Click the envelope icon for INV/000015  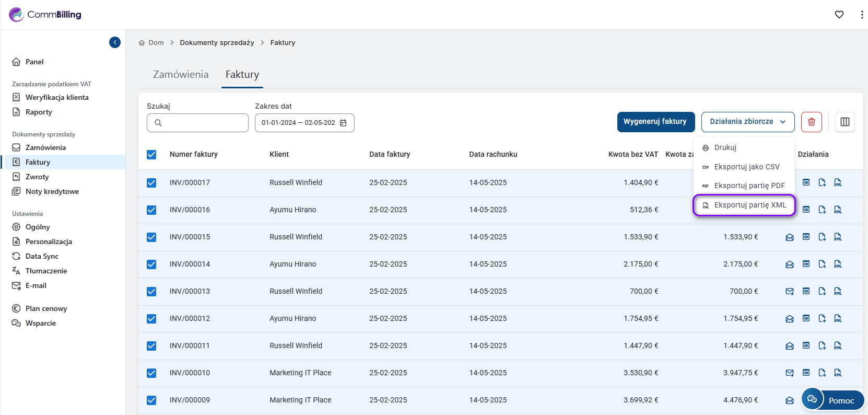(789, 237)
